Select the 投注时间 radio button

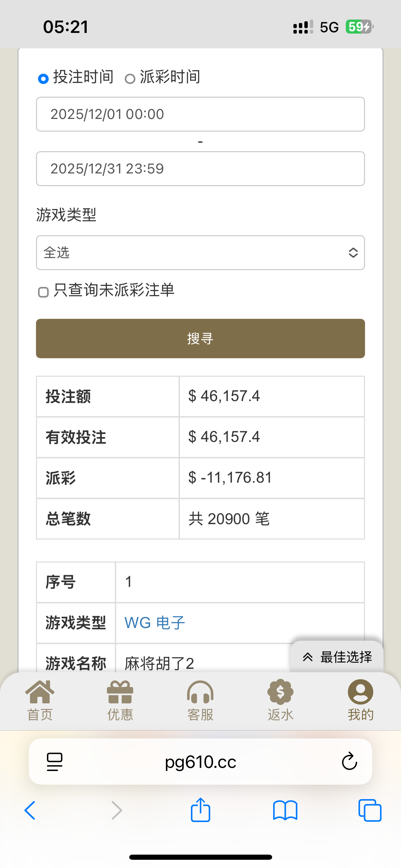pyautogui.click(x=43, y=79)
